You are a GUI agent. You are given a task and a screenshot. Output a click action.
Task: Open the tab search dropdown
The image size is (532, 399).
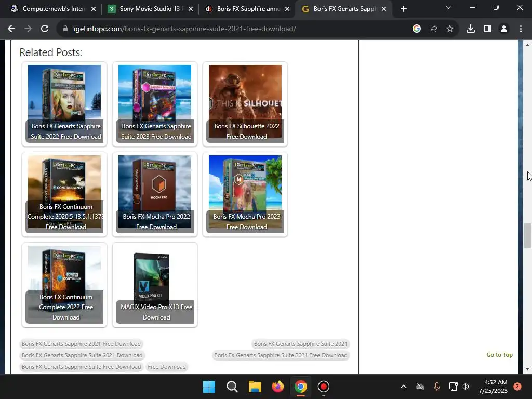(x=448, y=7)
